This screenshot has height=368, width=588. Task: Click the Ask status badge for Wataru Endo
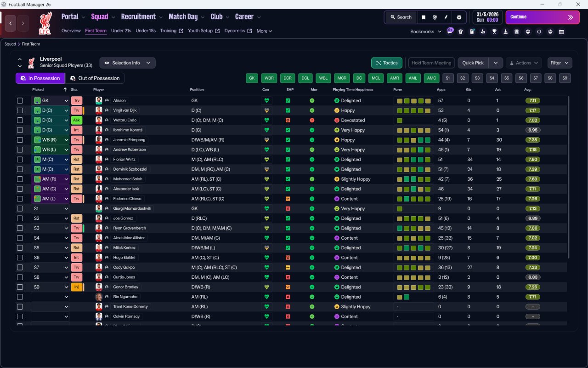[x=76, y=120]
